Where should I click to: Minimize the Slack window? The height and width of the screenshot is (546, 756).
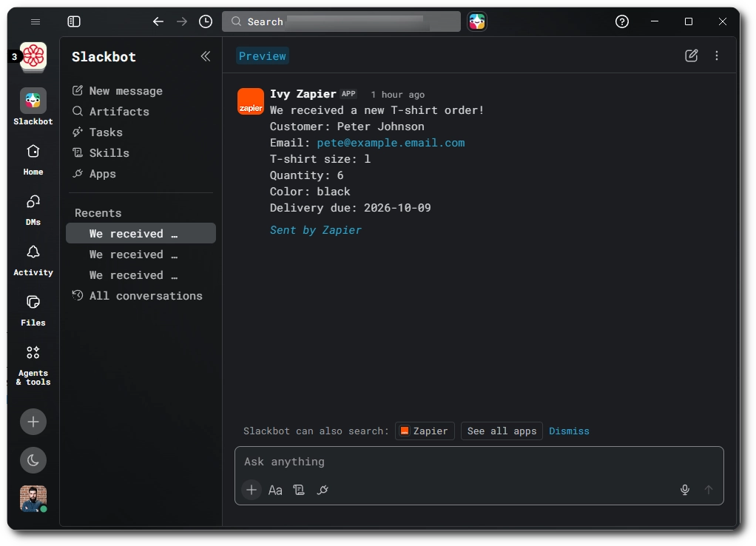[x=655, y=21]
